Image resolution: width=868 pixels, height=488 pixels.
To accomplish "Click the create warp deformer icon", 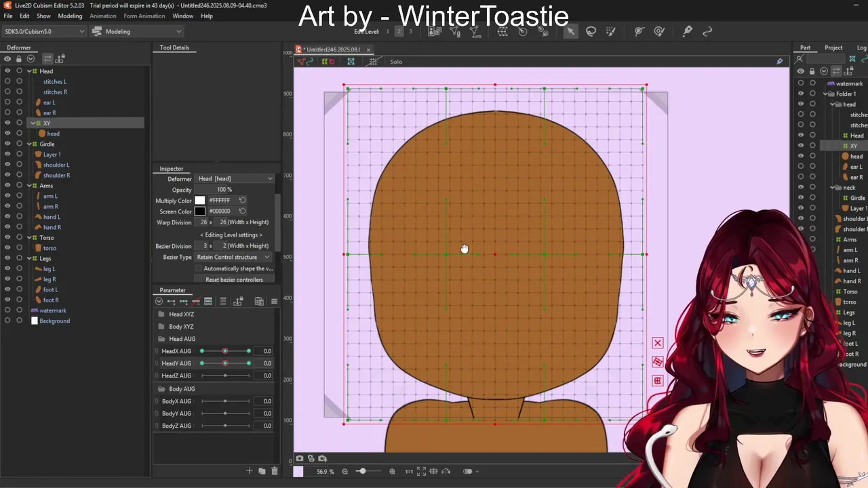I will tap(502, 31).
